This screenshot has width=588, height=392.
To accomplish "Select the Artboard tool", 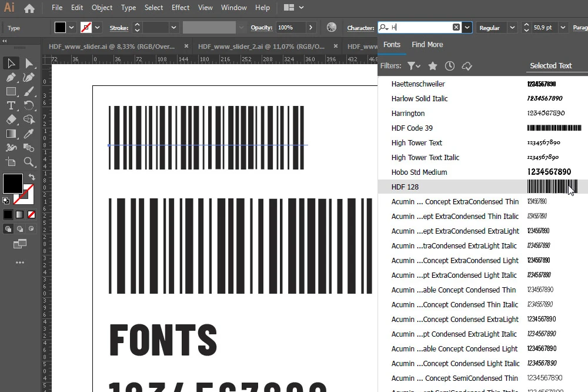I will 11,162.
